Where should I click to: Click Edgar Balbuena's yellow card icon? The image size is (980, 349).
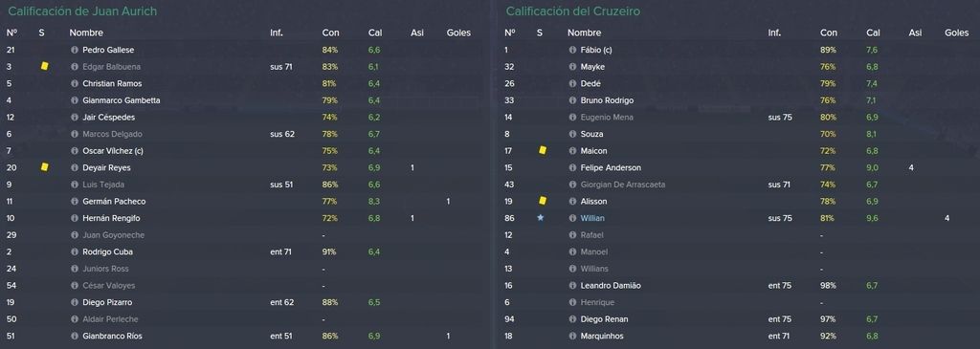point(44,66)
